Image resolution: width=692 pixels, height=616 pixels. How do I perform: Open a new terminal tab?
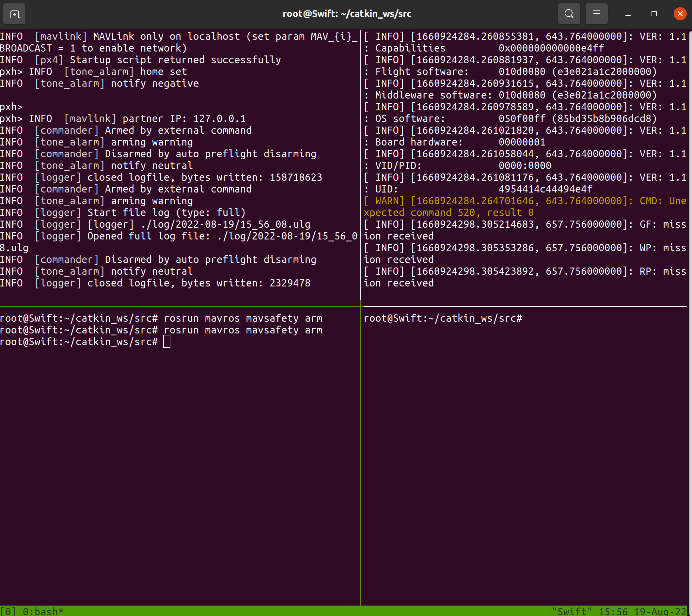(14, 14)
